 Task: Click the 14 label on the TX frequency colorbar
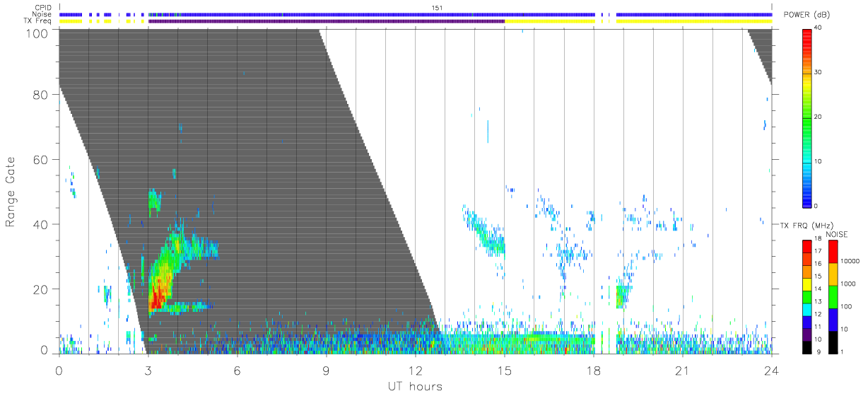818,289
